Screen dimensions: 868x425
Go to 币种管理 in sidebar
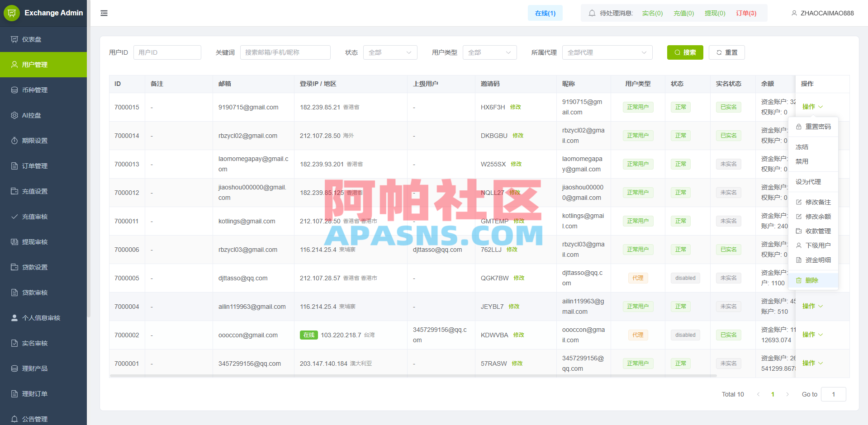[x=43, y=90]
